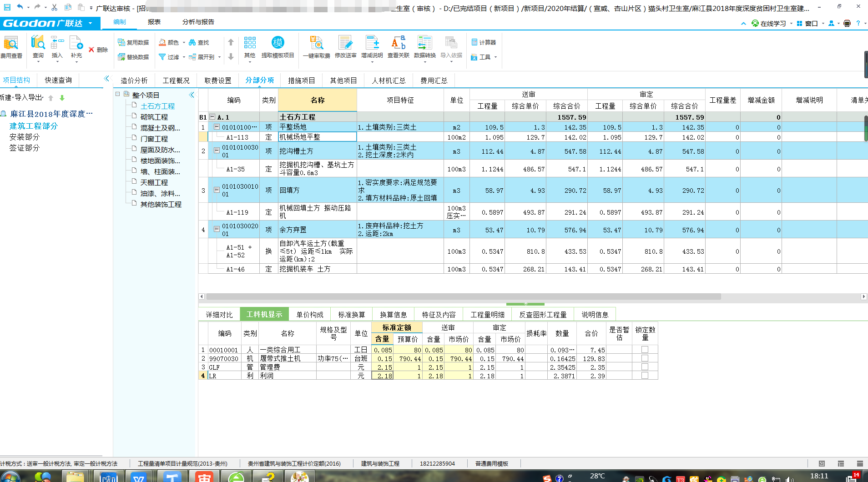Screen dimensions: 868x482
Task: Click the 删除 delete icon
Action: pos(98,50)
